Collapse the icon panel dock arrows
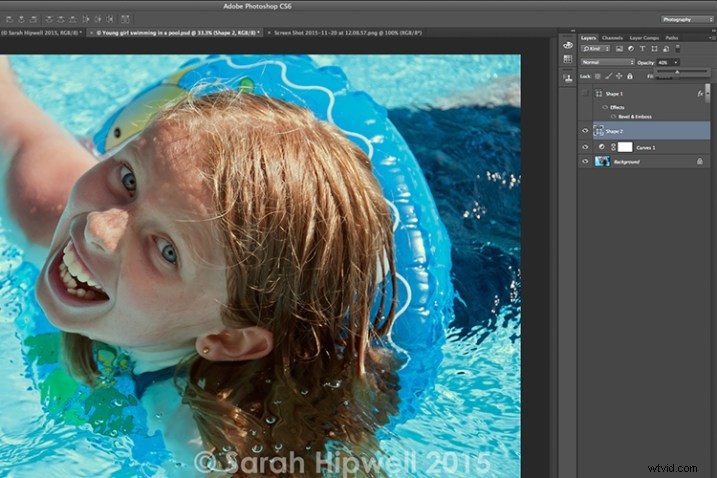The height and width of the screenshot is (478, 717). 573,30
